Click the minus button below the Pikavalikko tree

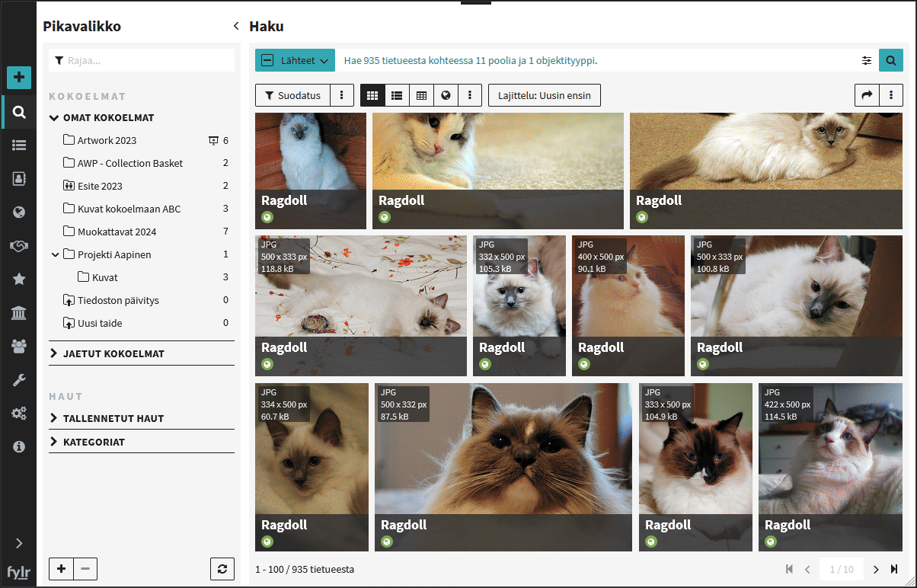pos(85,569)
